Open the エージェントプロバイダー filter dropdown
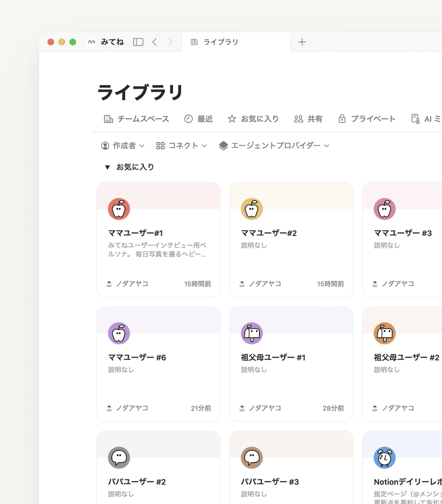The image size is (442, 504). 274,146
